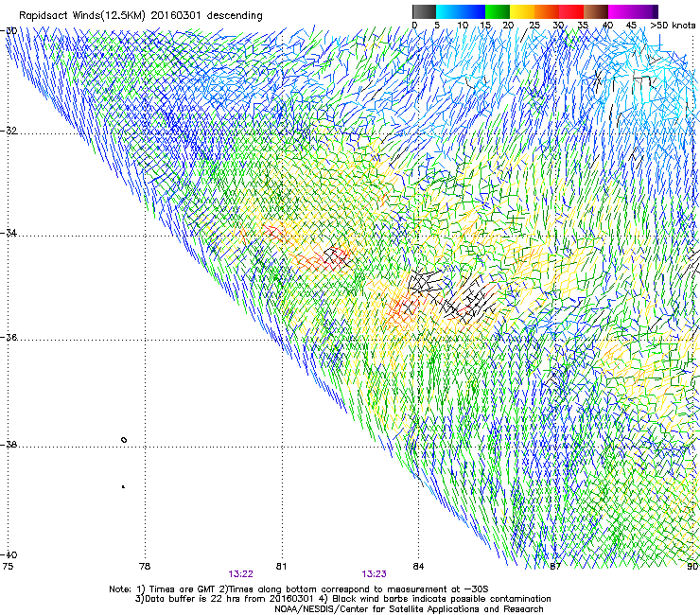Viewport: 700px width, 615px height.
Task: Click the 87 longitude axis label
Action: pos(555,567)
